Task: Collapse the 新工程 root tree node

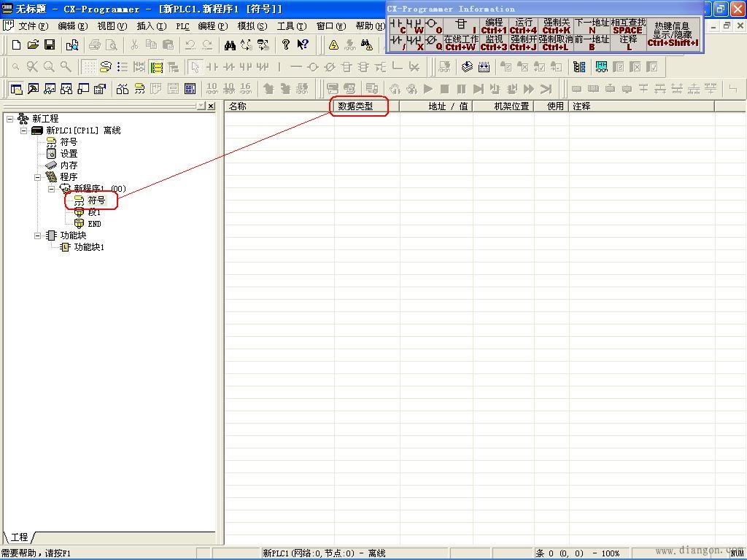Action: [10, 119]
